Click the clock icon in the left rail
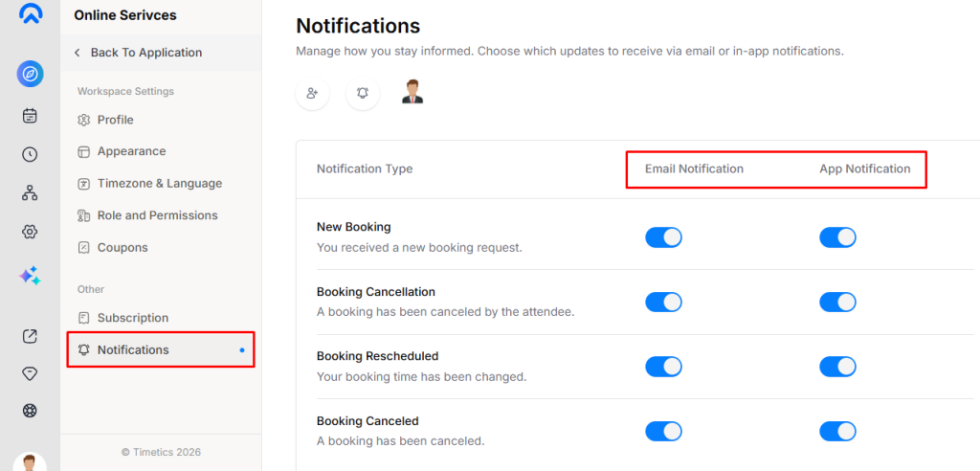The height and width of the screenshot is (471, 980). click(30, 154)
